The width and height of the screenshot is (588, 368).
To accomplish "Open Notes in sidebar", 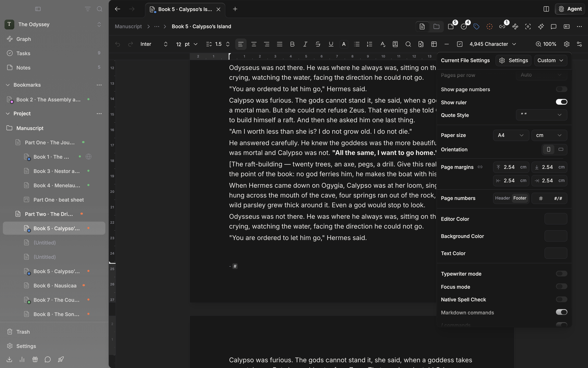I will 54,68.
